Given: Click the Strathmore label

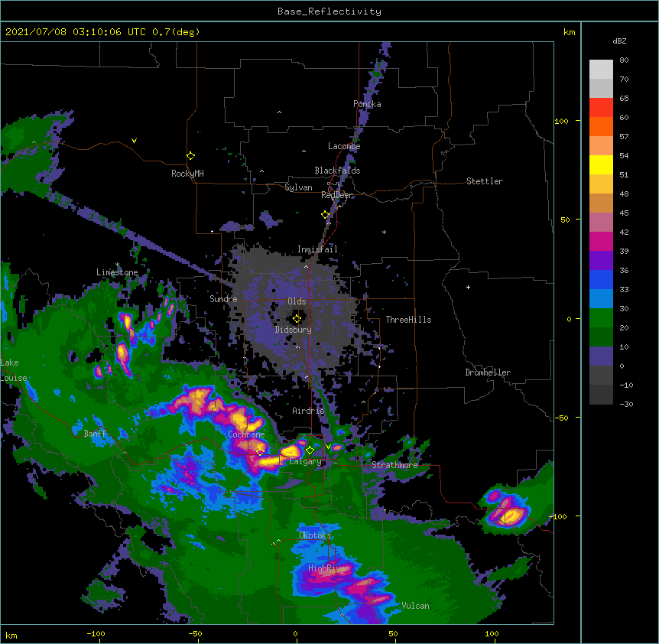Looking at the screenshot, I should (x=394, y=465).
